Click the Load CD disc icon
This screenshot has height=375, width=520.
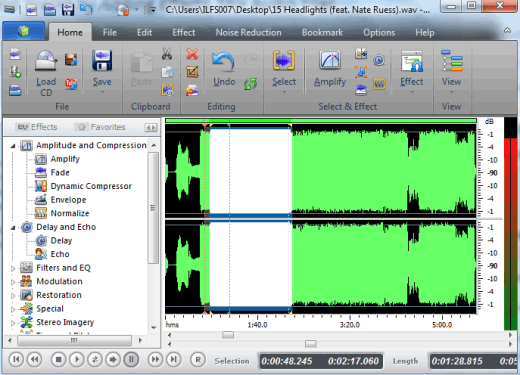coord(46,60)
